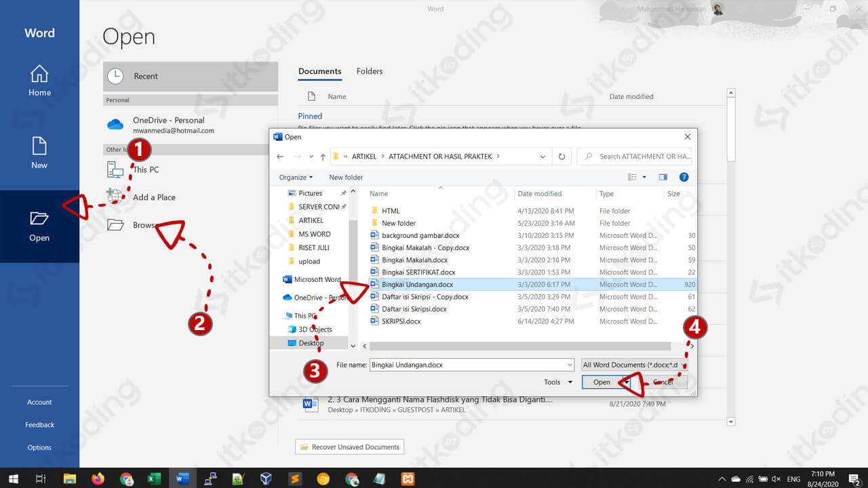This screenshot has height=488, width=868.
Task: Open Tools dropdown in dialog
Action: pyautogui.click(x=558, y=382)
